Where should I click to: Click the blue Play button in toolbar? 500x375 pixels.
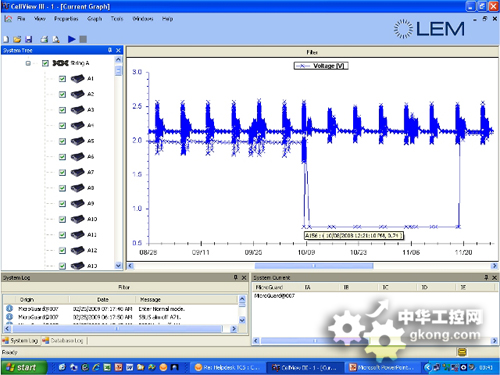[x=71, y=39]
